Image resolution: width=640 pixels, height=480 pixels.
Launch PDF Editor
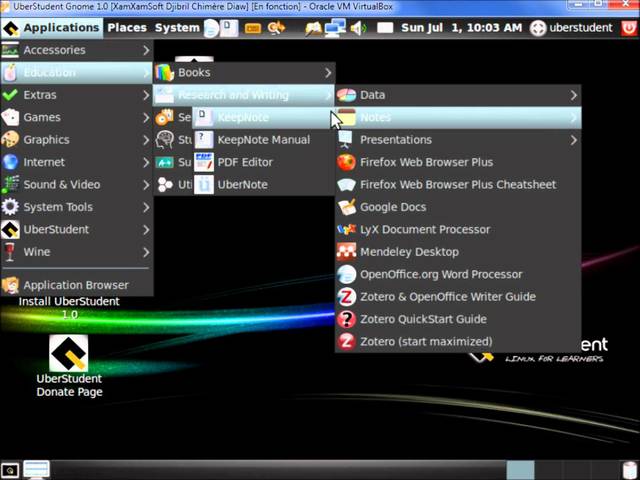pyautogui.click(x=264, y=162)
